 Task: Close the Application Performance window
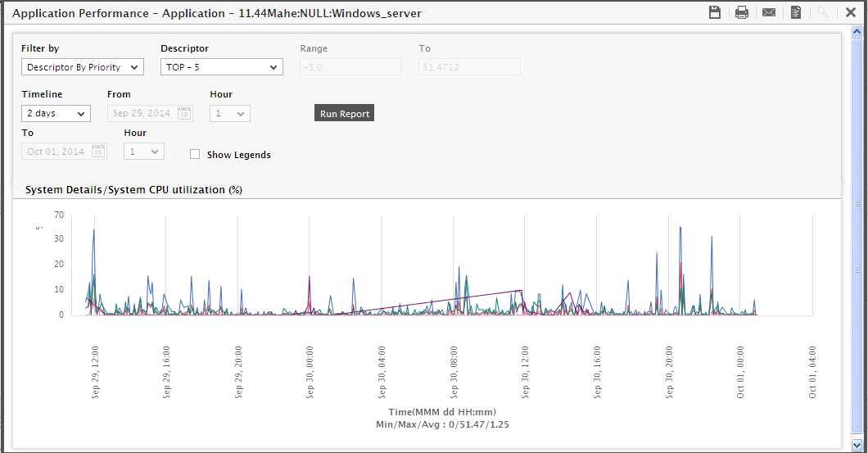pos(851,12)
